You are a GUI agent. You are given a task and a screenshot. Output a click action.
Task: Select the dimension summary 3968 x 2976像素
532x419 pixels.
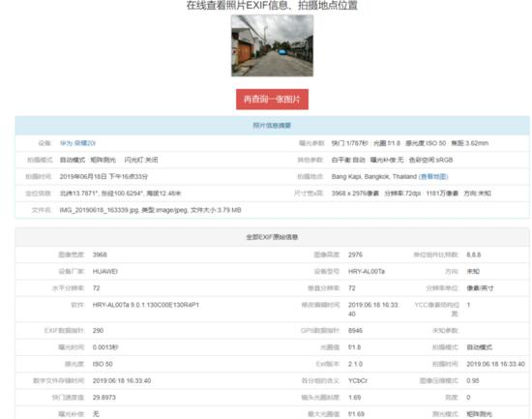[x=355, y=194]
